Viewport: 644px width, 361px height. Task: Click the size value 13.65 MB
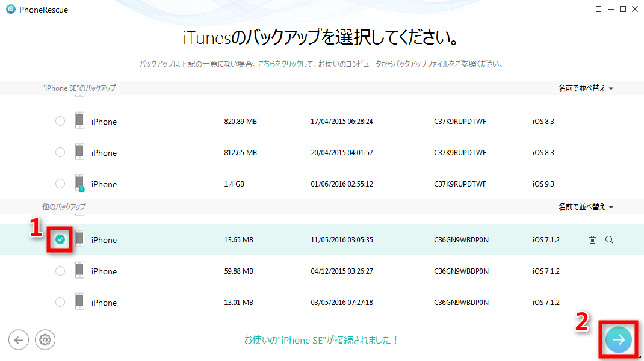238,240
